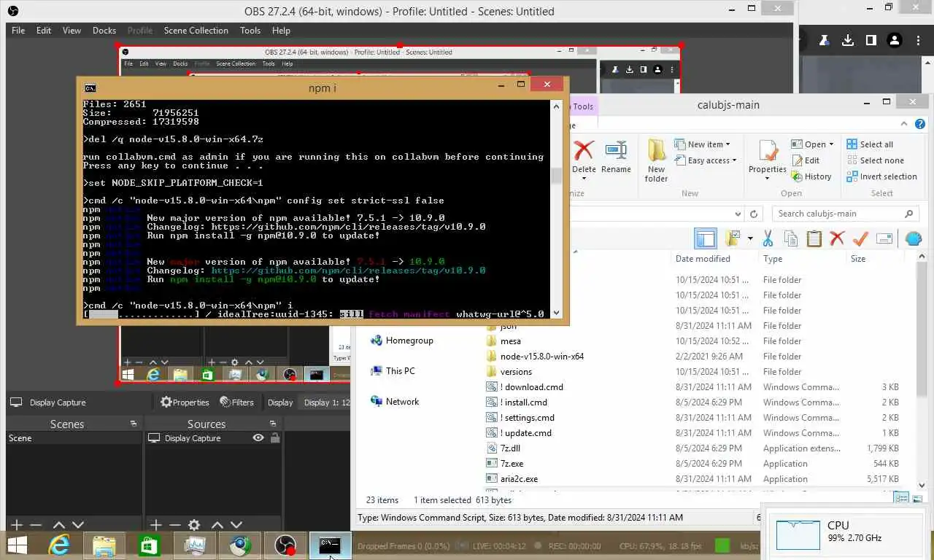Image resolution: width=934 pixels, height=560 pixels.
Task: Click red X delete icon in Explorer toolbar
Action: tap(837, 238)
